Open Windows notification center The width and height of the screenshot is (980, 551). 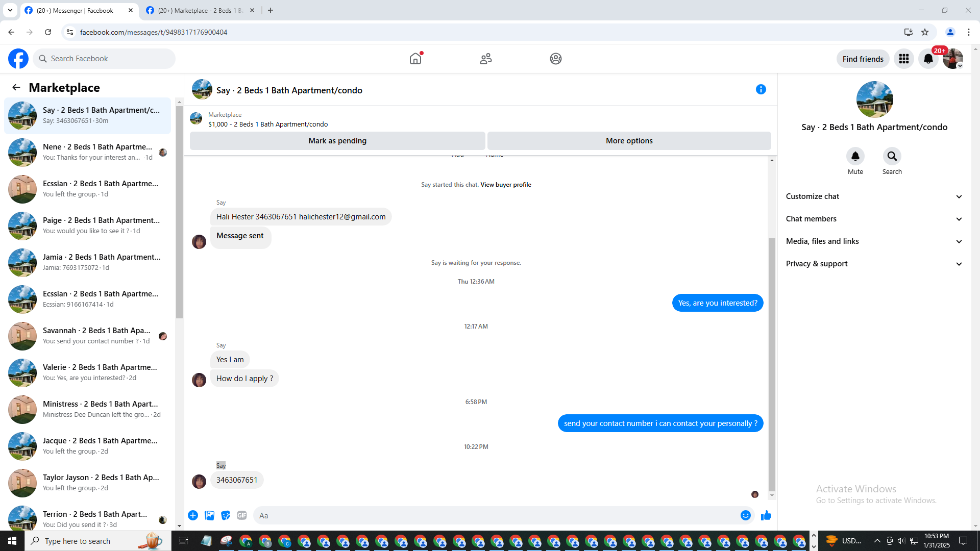[963, 541]
